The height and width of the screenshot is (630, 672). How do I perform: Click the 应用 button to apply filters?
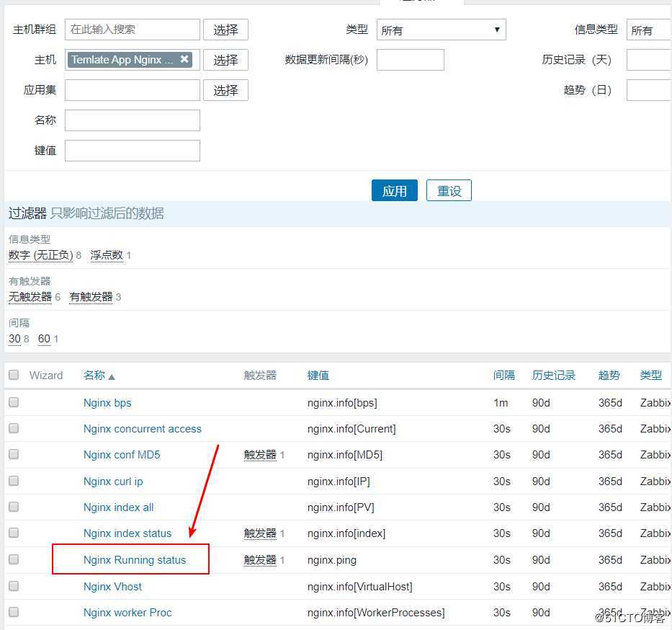tap(394, 190)
